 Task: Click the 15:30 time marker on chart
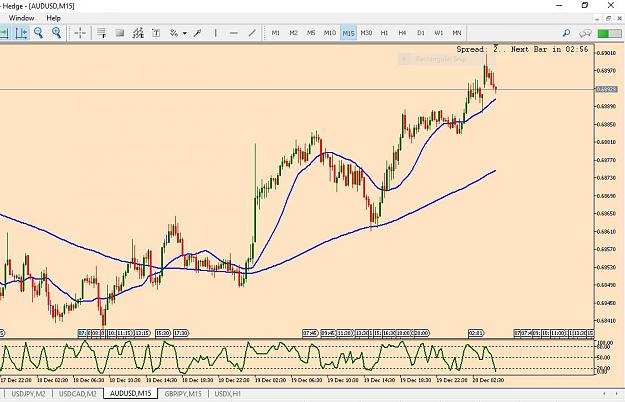point(163,333)
